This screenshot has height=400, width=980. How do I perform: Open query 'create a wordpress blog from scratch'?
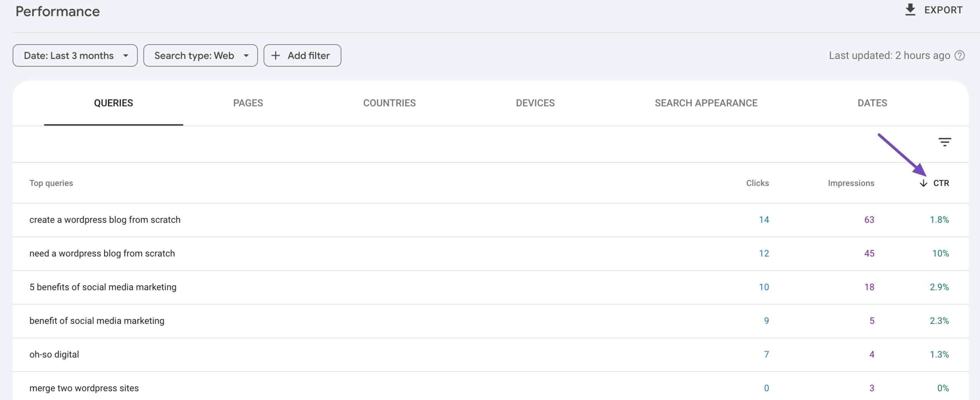click(105, 220)
